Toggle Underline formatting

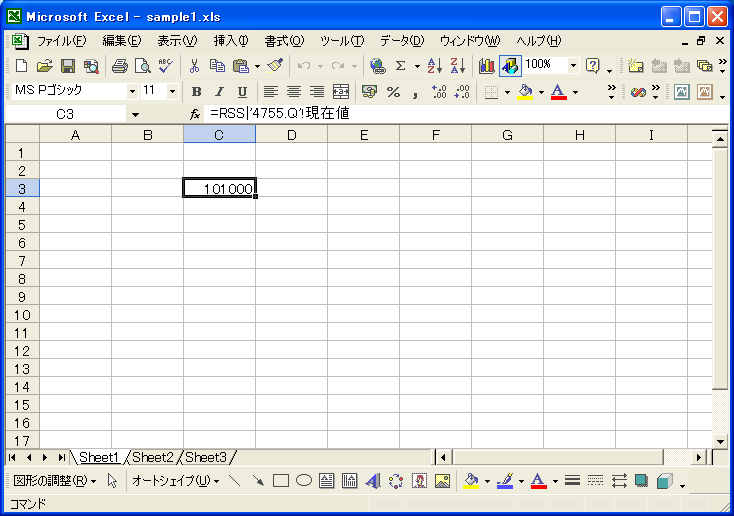(x=241, y=92)
